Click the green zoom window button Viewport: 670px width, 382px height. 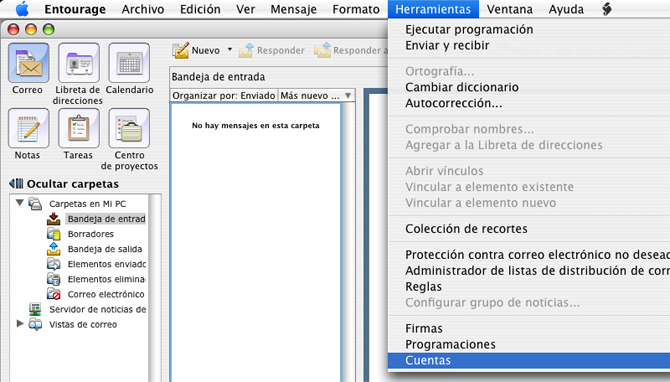[49, 29]
